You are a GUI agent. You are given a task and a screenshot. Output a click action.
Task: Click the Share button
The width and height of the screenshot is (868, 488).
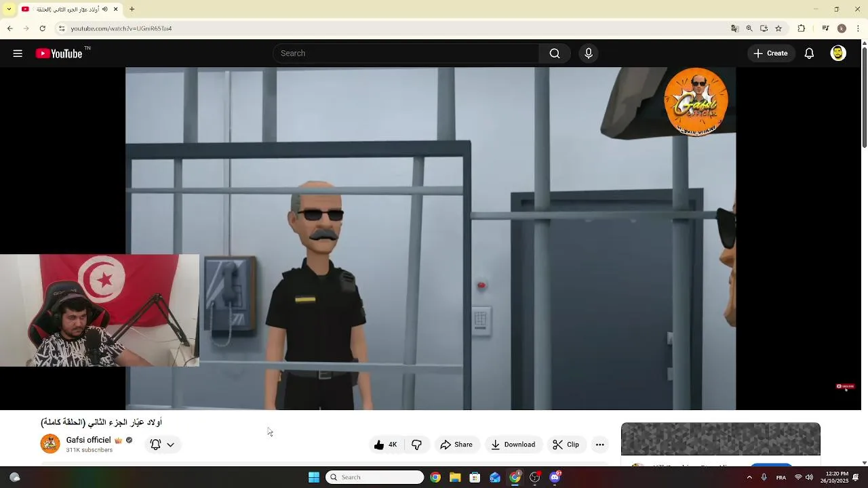pos(456,445)
